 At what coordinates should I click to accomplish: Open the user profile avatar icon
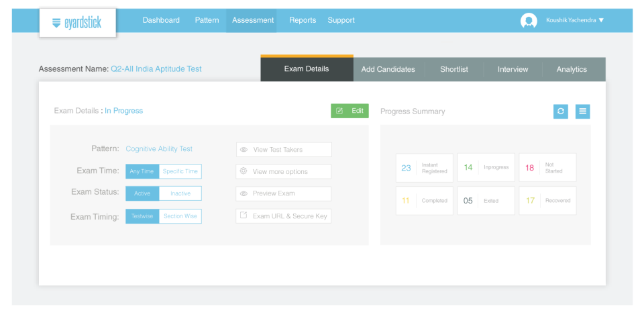529,21
